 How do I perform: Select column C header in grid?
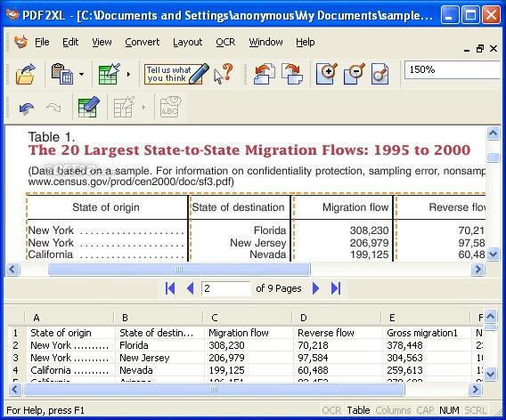[248, 318]
